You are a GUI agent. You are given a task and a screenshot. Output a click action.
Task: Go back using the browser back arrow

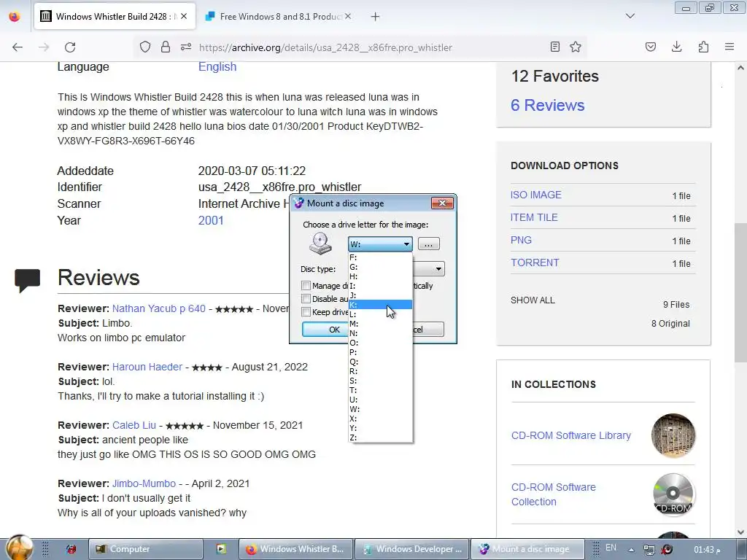[x=18, y=47]
